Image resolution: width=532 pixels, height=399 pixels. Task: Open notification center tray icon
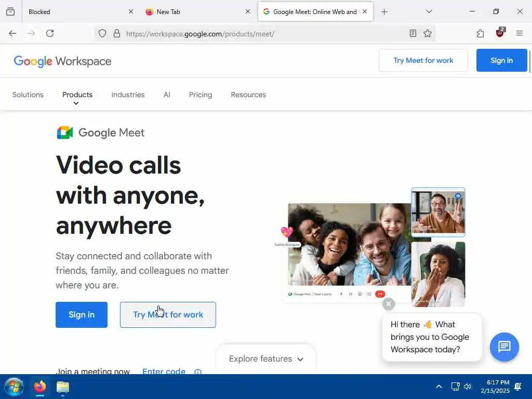tap(518, 387)
